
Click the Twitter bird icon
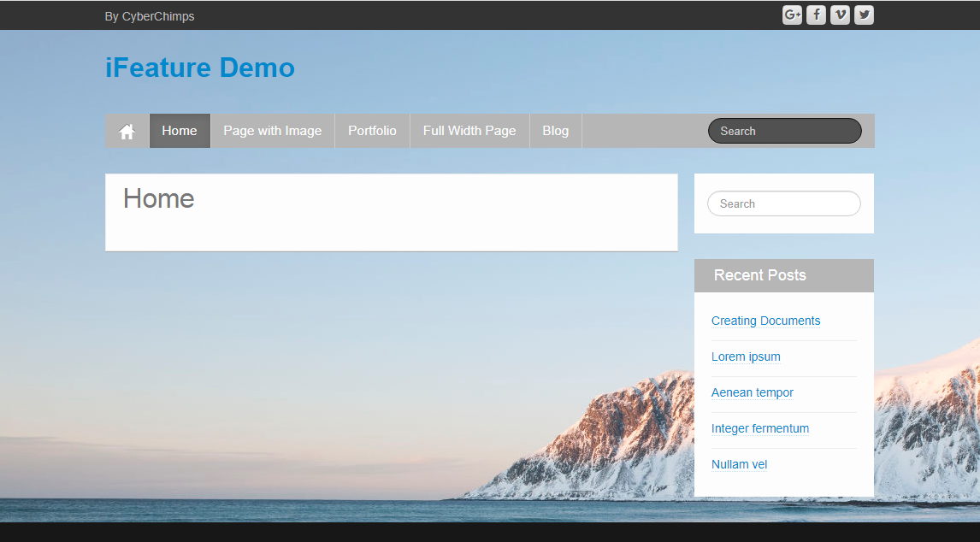(x=864, y=15)
